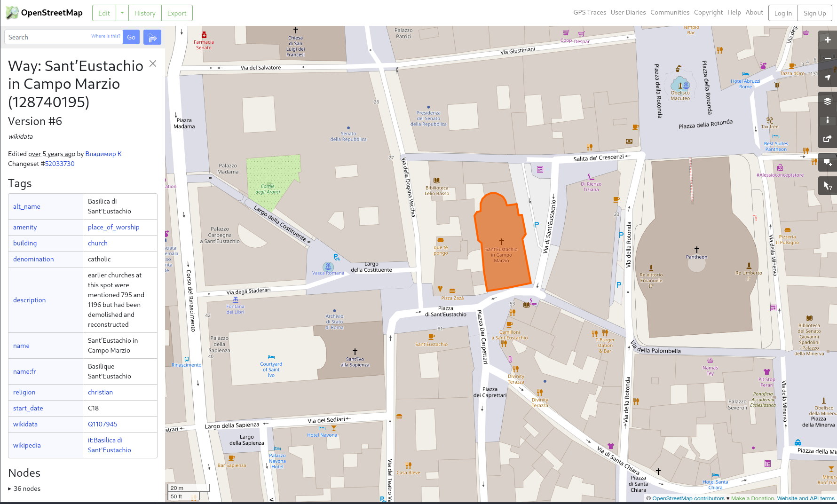
Task: Zoom out on the map
Action: [828, 59]
